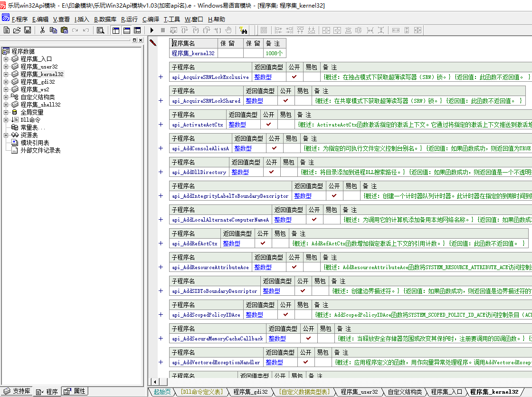The height and width of the screenshot is (397, 532).
Task: Click the binoculars search help icon
Action: [x=243, y=30]
